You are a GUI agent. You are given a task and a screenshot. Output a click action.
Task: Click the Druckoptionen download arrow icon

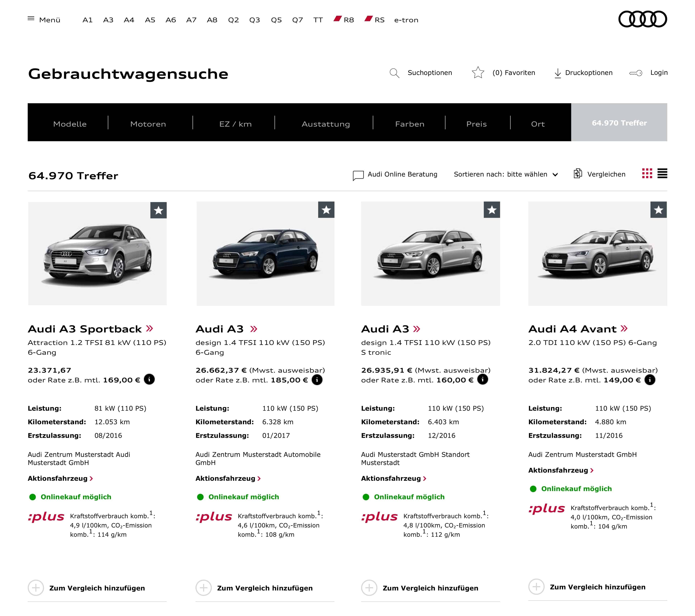tap(558, 73)
